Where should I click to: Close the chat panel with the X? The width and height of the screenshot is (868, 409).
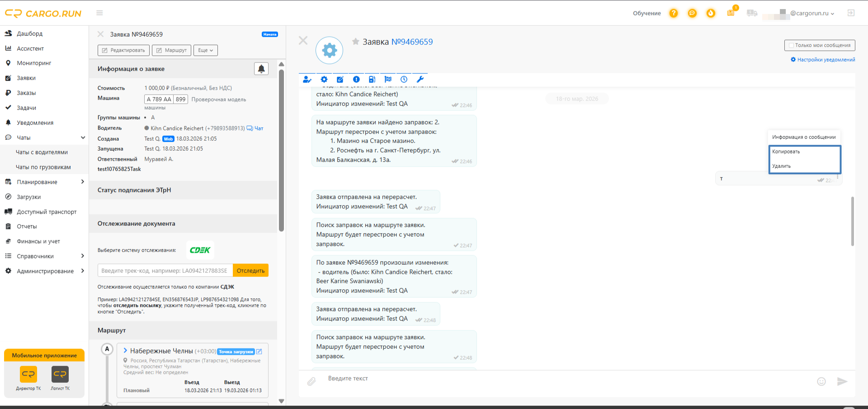[303, 41]
